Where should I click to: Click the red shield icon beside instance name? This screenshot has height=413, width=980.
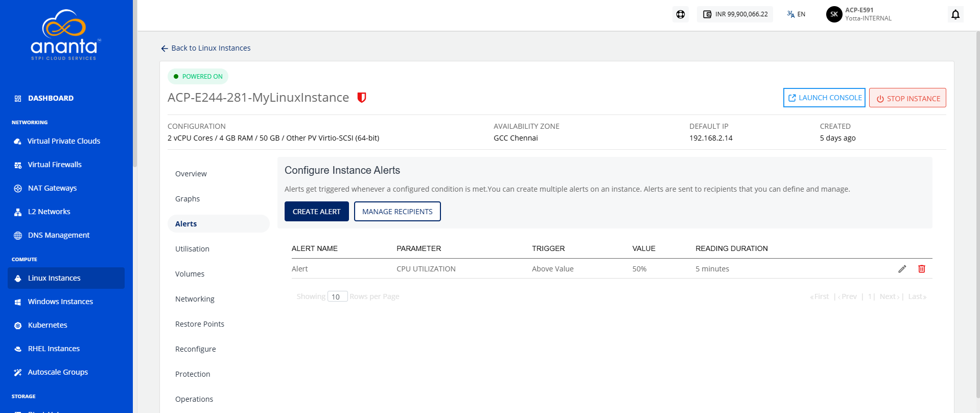click(362, 97)
